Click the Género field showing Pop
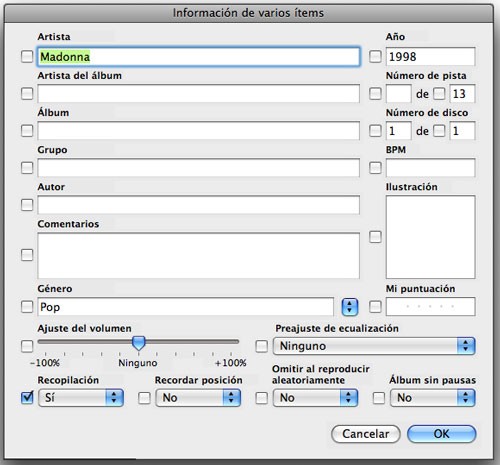The height and width of the screenshot is (465, 500). [x=186, y=307]
